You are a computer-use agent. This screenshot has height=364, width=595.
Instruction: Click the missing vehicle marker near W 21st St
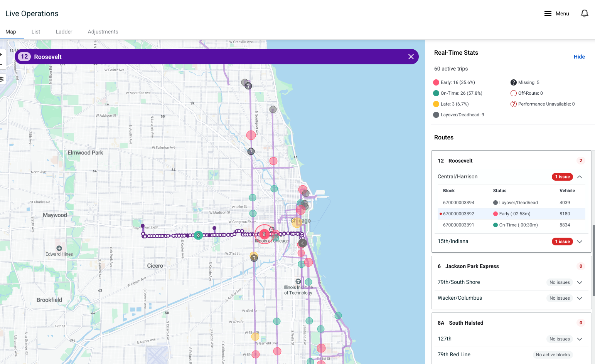(254, 258)
